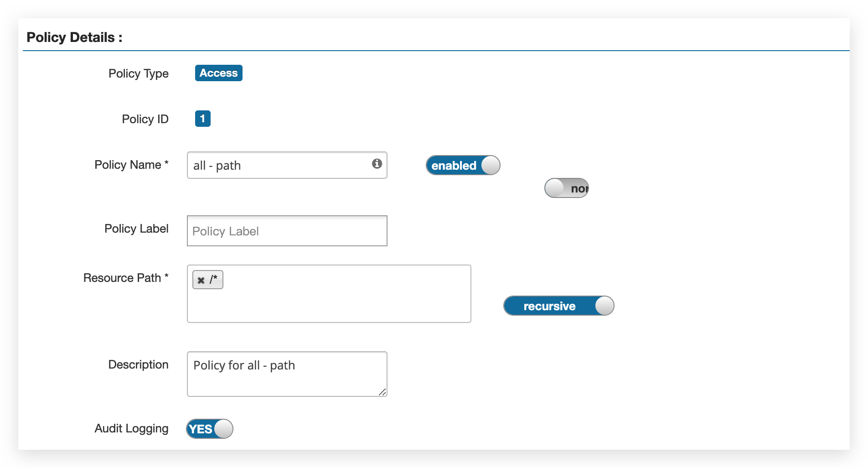Toggle the normal/override policy switch
868x468 pixels.
click(x=566, y=188)
